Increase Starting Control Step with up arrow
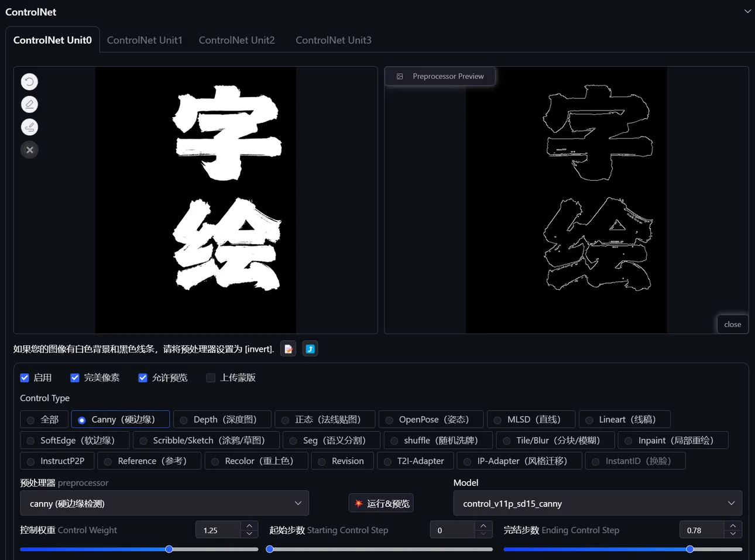The height and width of the screenshot is (560, 755). [x=483, y=526]
